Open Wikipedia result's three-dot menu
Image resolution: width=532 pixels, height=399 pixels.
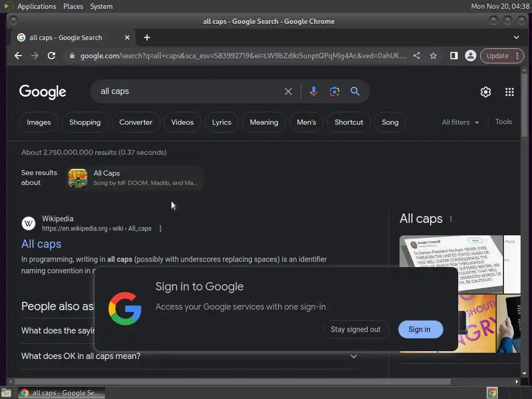[x=161, y=229]
